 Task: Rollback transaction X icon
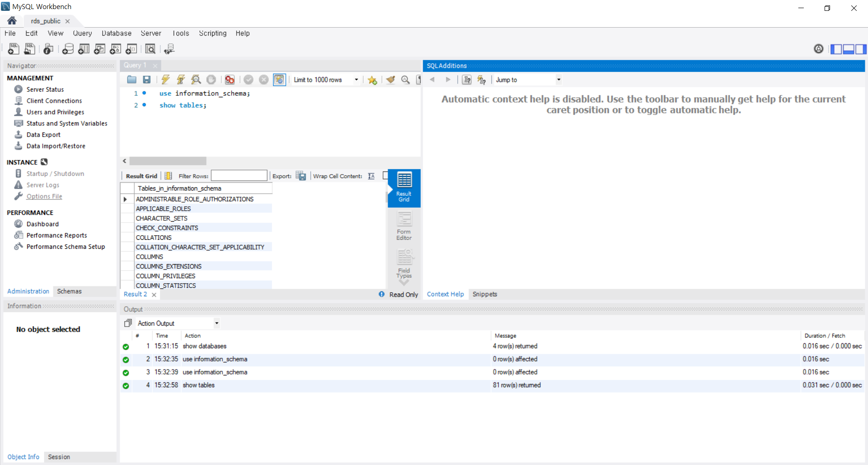point(264,80)
